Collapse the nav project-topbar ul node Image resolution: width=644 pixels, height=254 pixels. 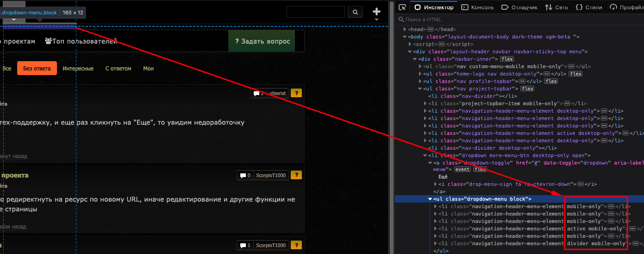pyautogui.click(x=420, y=89)
